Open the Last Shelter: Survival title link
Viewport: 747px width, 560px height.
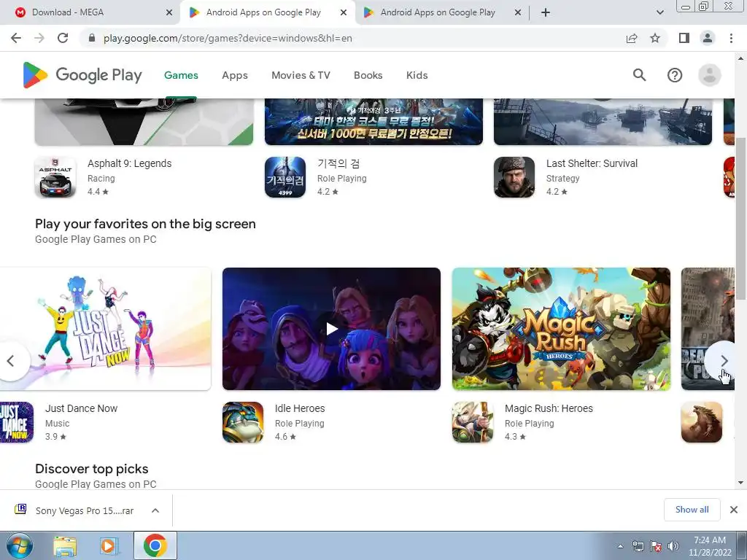(x=592, y=163)
